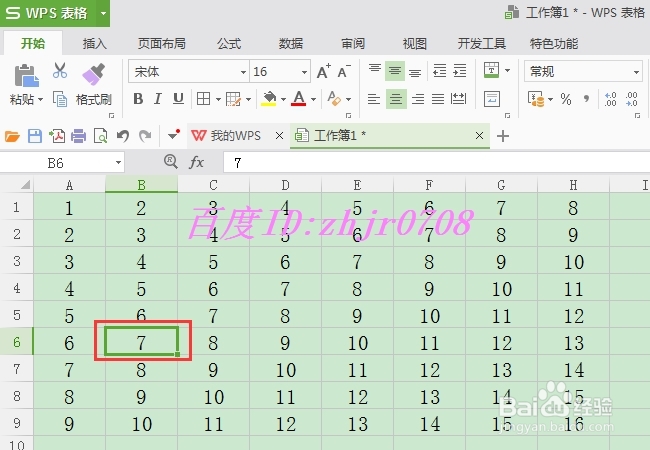Click the currency format icon
Screen dimensions: 650x450
pyautogui.click(x=536, y=99)
